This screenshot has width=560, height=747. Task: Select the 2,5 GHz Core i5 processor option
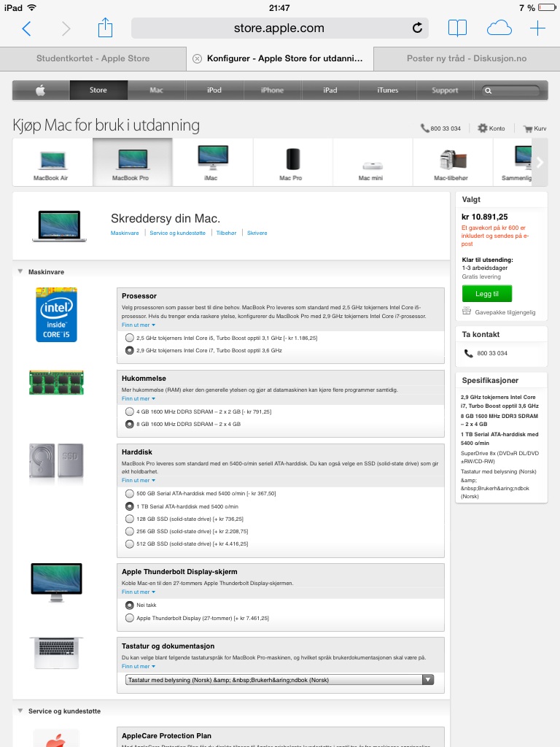[129, 338]
